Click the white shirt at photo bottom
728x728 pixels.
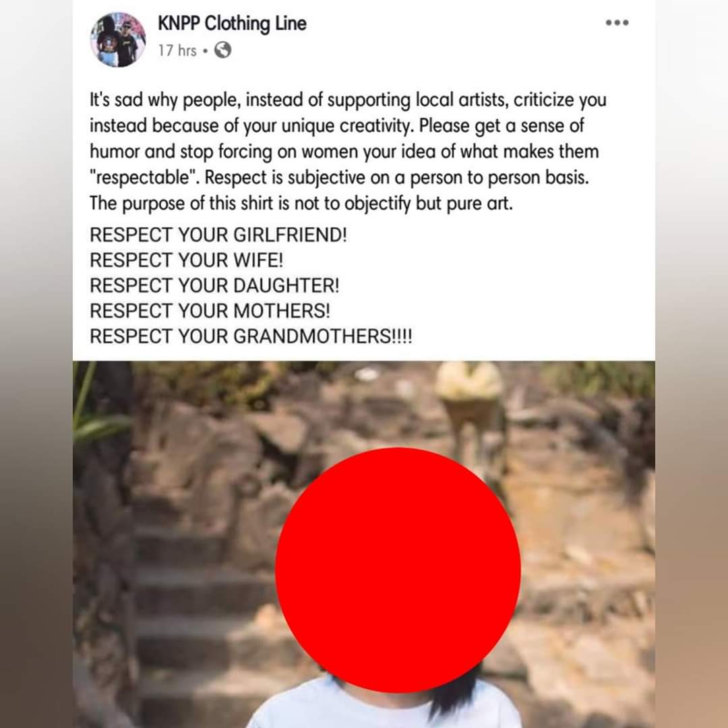coord(384,704)
